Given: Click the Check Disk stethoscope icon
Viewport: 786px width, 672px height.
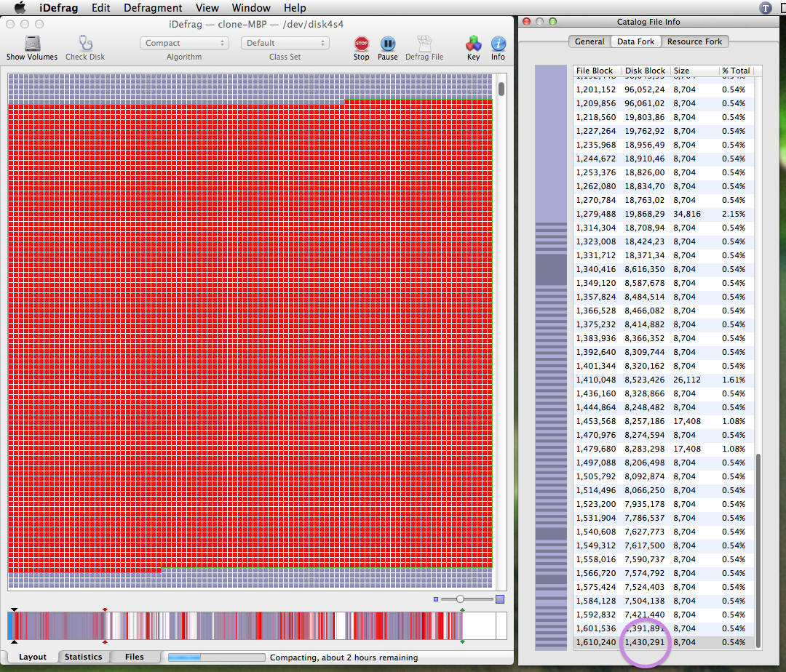Looking at the screenshot, I should (85, 44).
